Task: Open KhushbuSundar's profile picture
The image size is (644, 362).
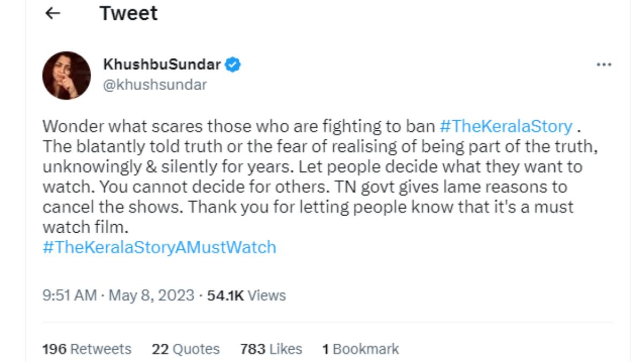Action: tap(67, 76)
